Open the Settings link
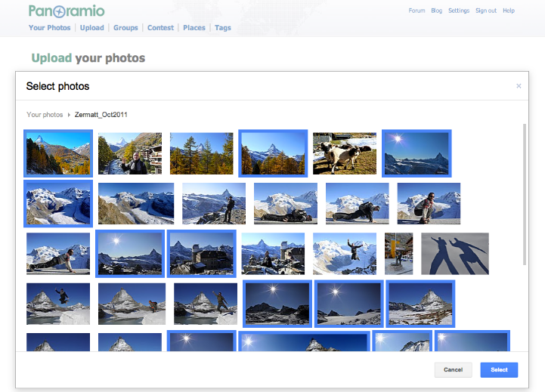The image size is (545, 392). click(x=459, y=11)
